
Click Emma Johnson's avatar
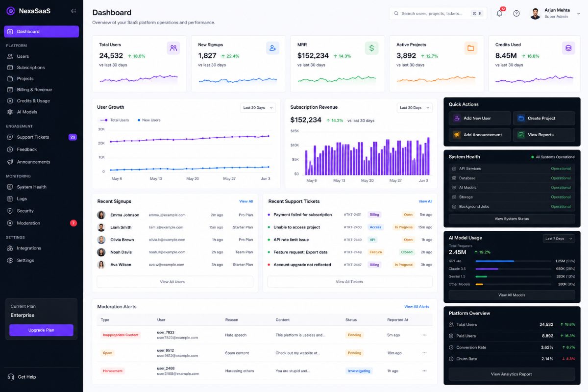click(101, 215)
